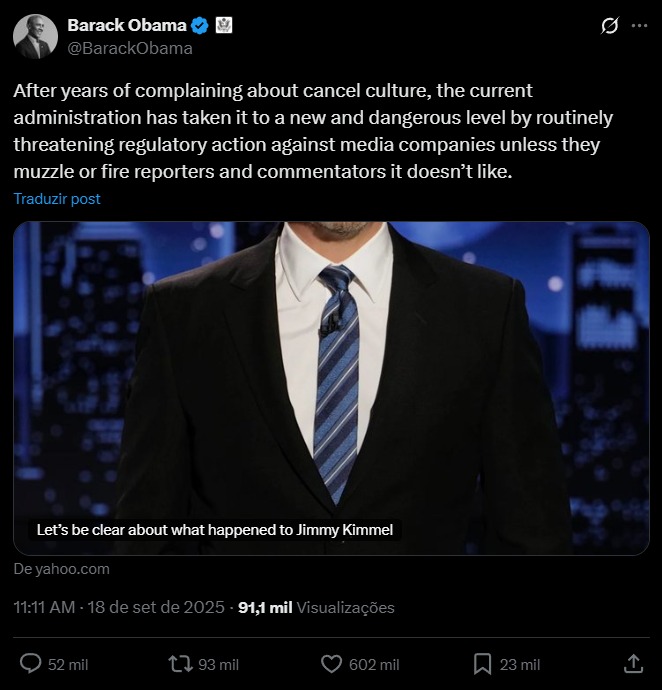This screenshot has height=690, width=662.
Task: Open the three-dot more options menu
Action: [x=639, y=26]
